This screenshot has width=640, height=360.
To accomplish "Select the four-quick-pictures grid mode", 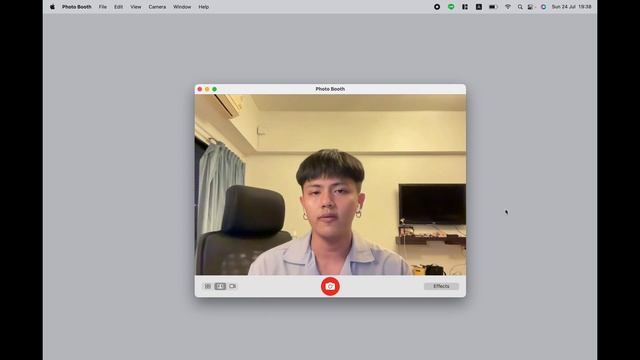I will (x=208, y=286).
